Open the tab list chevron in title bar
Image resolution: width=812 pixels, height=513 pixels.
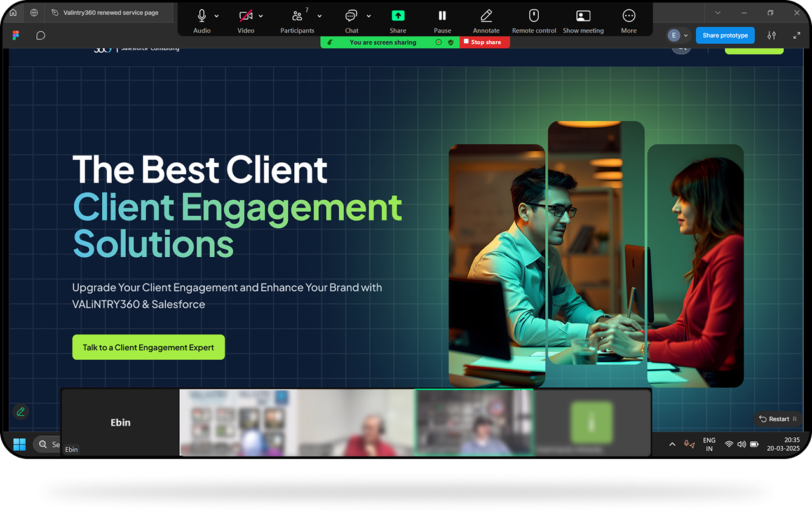coord(717,13)
